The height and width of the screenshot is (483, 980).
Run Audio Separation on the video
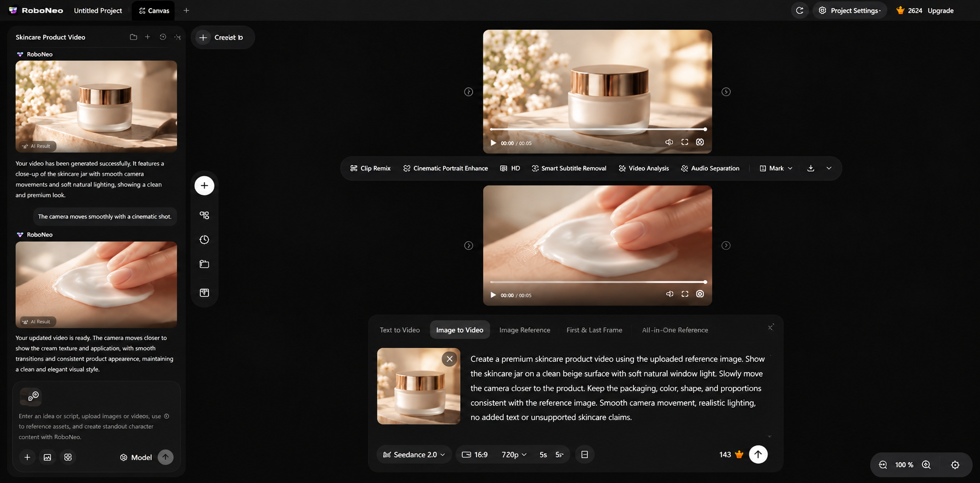pyautogui.click(x=710, y=169)
